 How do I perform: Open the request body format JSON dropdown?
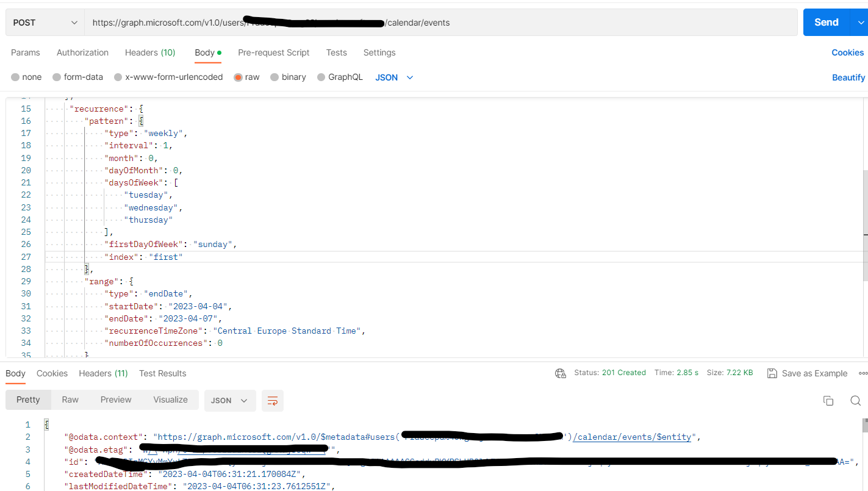[x=393, y=77]
